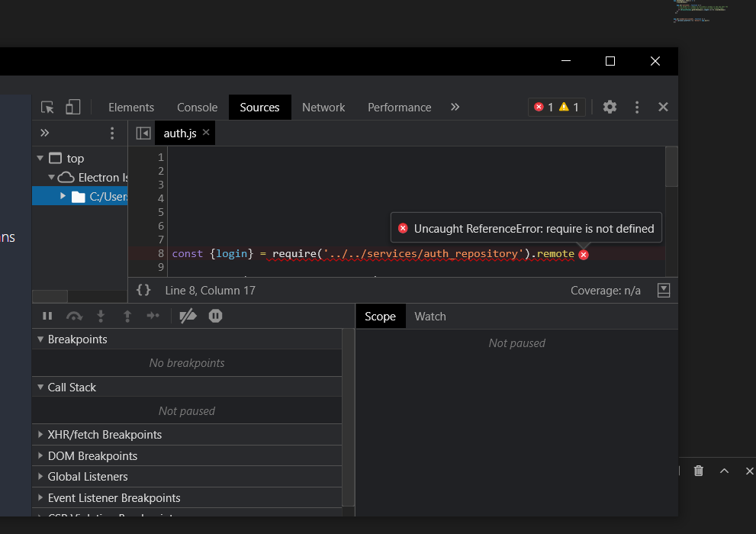This screenshot has height=534, width=756.
Task: Open the DevTools three-dot customize menu
Action: [x=637, y=108]
